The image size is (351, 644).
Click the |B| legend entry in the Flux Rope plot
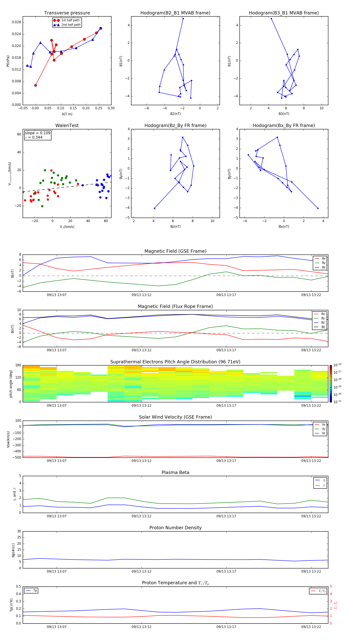[320, 327]
